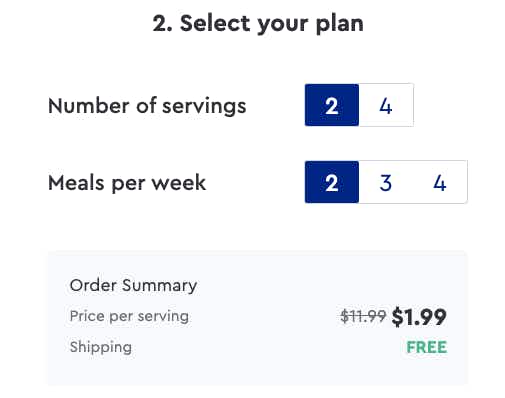505x398 pixels.
Task: Click the '2. Select your plan' heading
Action: click(x=258, y=24)
